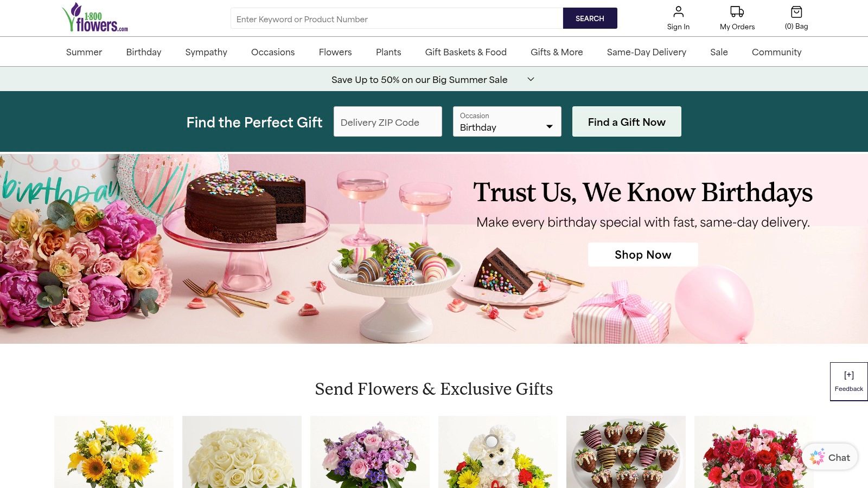The width and height of the screenshot is (868, 488).
Task: Click the Find a Gift Now button
Action: [x=627, y=121]
